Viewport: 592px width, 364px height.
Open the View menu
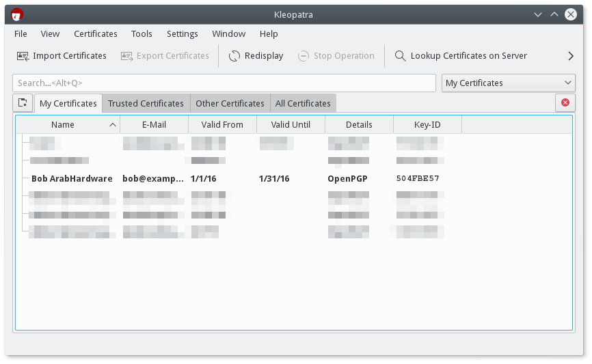50,34
